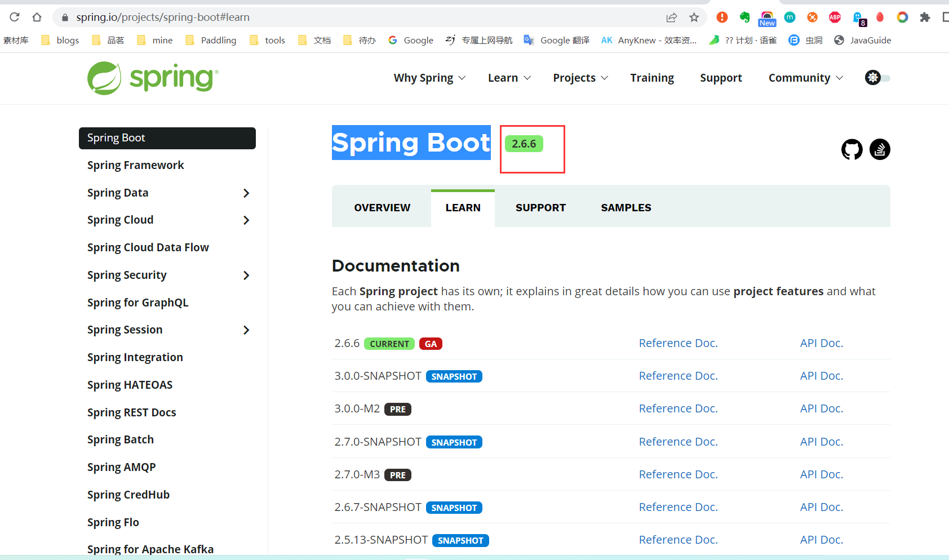Open Spring Framework in sidebar
The width and height of the screenshot is (949, 560).
tap(135, 165)
